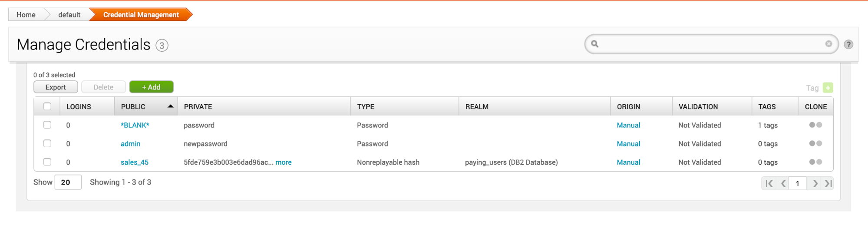Click the green Add button

point(151,87)
